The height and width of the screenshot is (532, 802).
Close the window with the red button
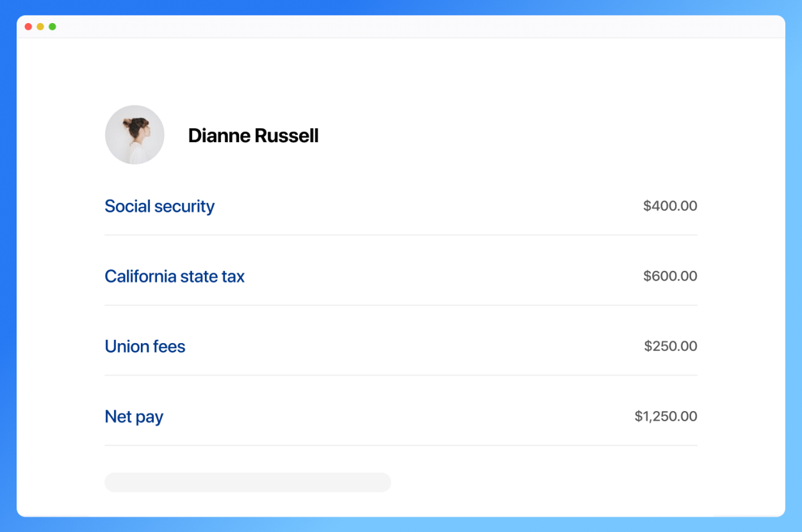(28, 27)
